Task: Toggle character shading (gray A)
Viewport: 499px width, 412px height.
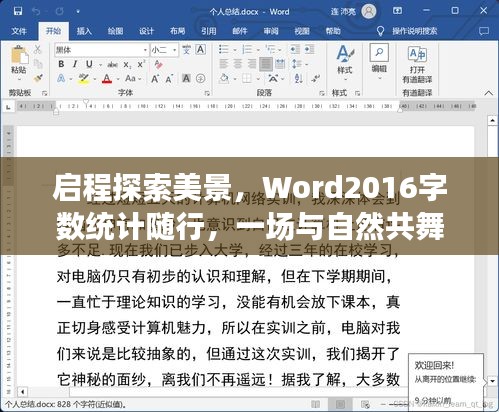Action: (x=186, y=79)
